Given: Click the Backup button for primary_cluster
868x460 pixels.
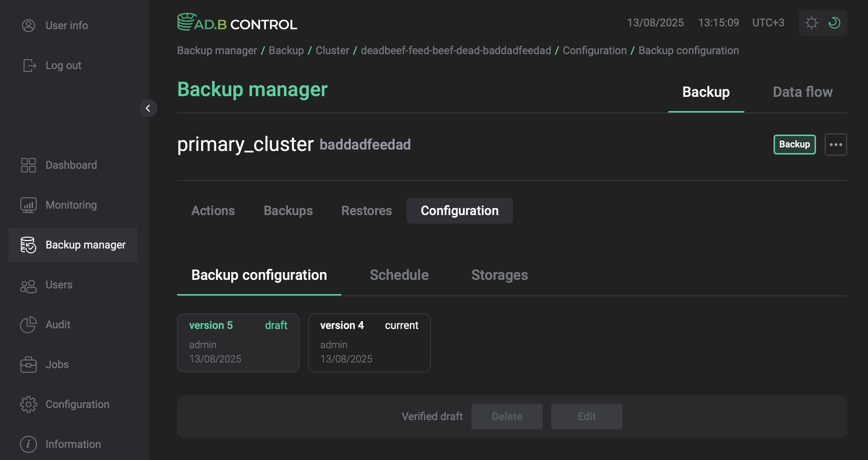Looking at the screenshot, I should [794, 144].
